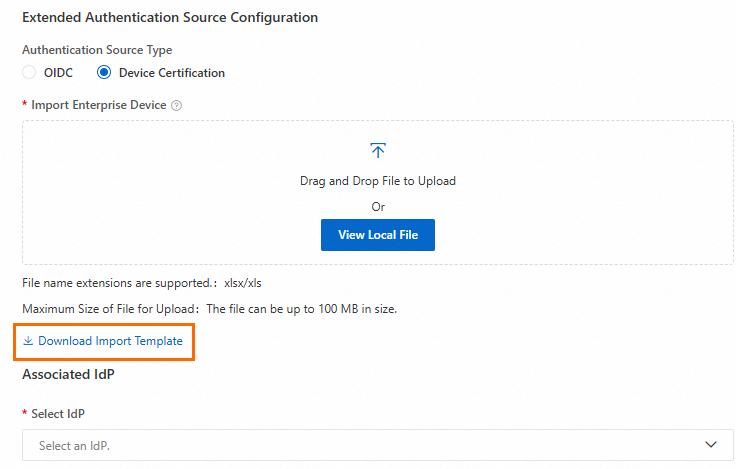Screen dimensions: 736x469
Task: Click the "xlsx/xls" supported extensions text
Action: pyautogui.click(x=242, y=283)
